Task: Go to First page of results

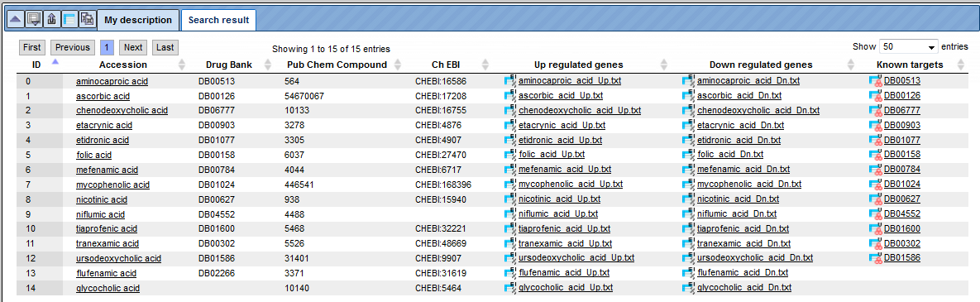Action: [x=32, y=47]
